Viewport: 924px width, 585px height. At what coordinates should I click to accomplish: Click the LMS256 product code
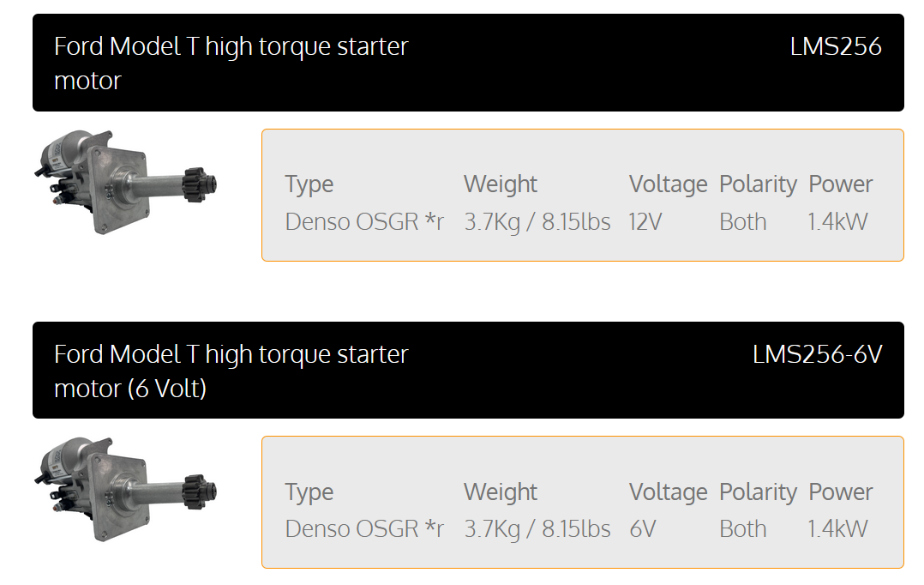pyautogui.click(x=836, y=46)
